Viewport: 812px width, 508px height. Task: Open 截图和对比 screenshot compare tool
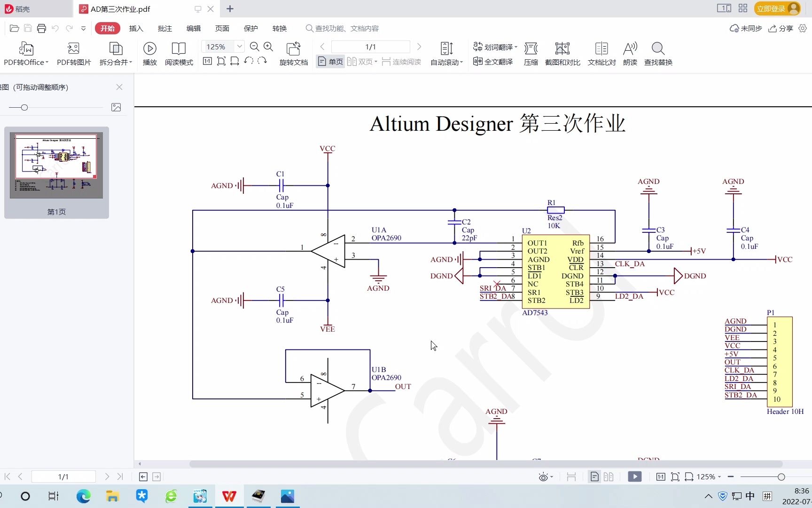[x=562, y=54]
